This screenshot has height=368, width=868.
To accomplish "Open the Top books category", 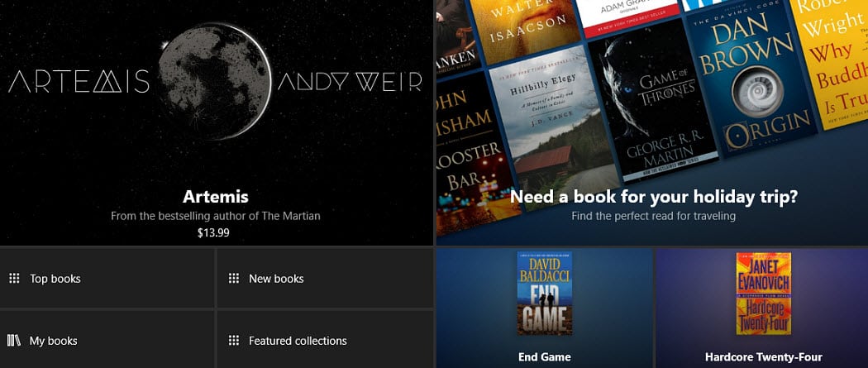I will click(x=107, y=279).
